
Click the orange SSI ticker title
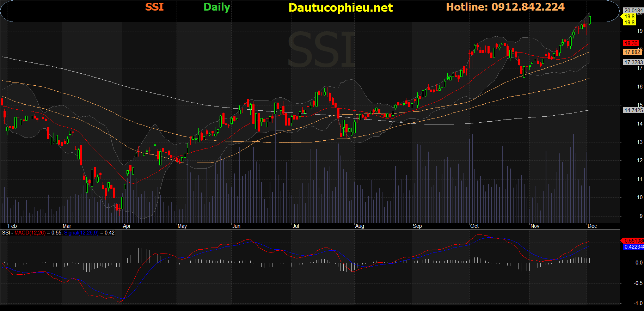(x=154, y=7)
